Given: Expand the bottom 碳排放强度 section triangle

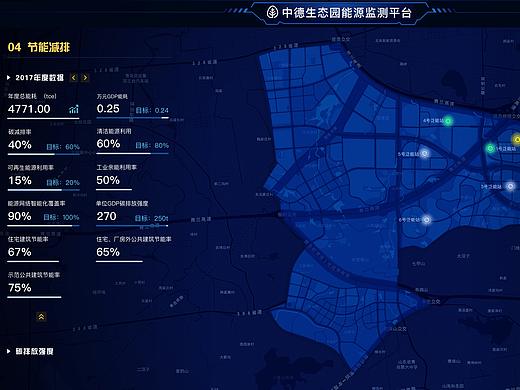Looking at the screenshot, I should point(9,351).
